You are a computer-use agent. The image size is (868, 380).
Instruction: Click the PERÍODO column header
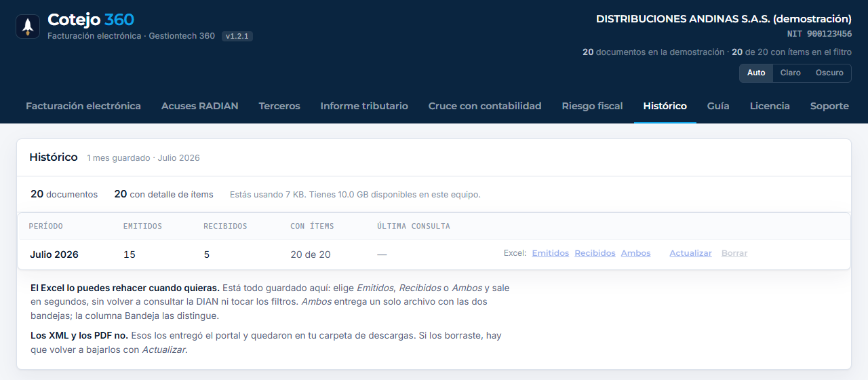pyautogui.click(x=45, y=226)
